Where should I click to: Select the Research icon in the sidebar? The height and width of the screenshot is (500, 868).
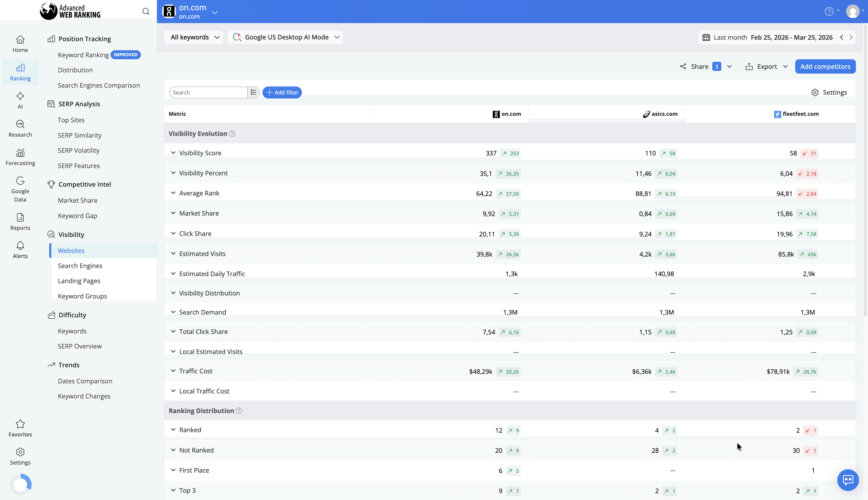tap(20, 128)
